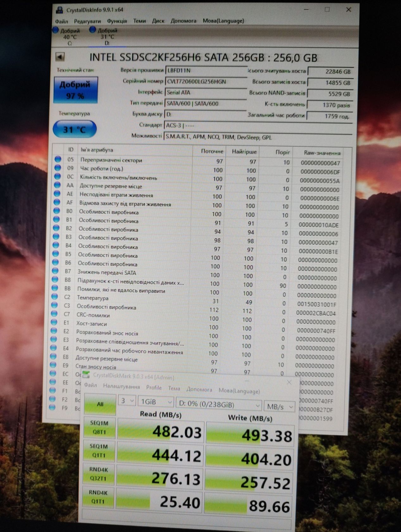Image resolution: width=401 pixels, height=532 pixels.
Task: Open the Функція menu in CrystalDiskInfo
Action: coord(117,21)
